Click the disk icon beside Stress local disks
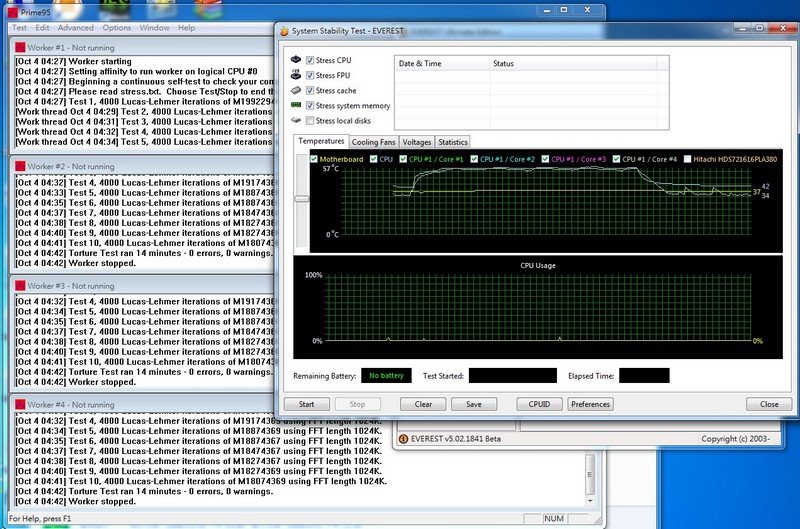The height and width of the screenshot is (529, 800). tap(296, 120)
